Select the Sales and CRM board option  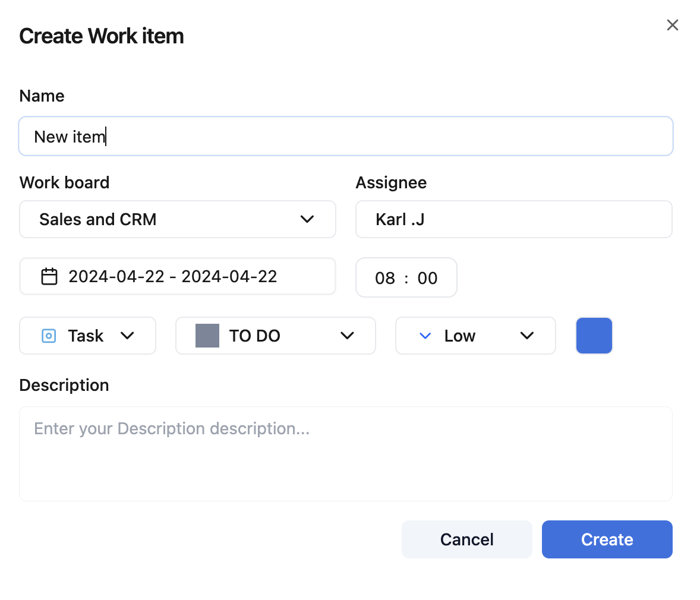coord(98,219)
